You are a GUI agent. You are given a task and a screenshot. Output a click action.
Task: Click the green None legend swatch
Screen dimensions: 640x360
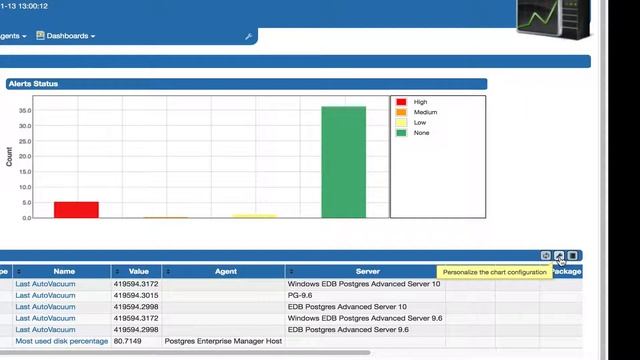click(x=401, y=133)
